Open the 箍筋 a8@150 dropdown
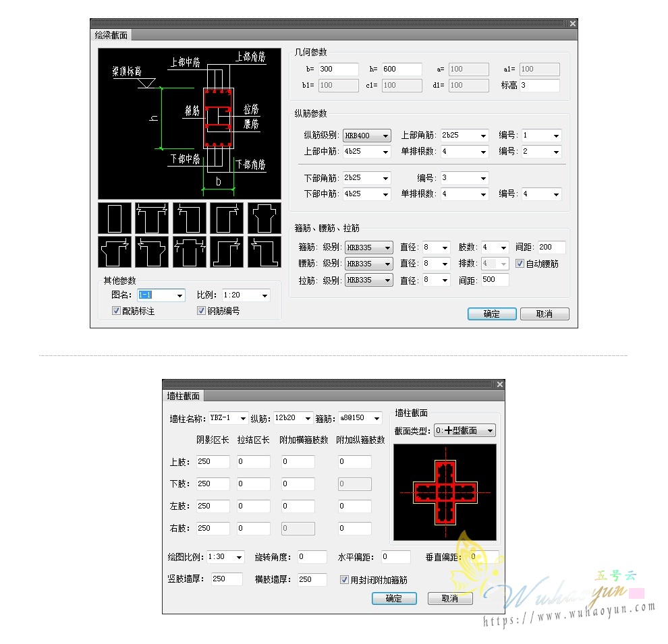 (360, 418)
